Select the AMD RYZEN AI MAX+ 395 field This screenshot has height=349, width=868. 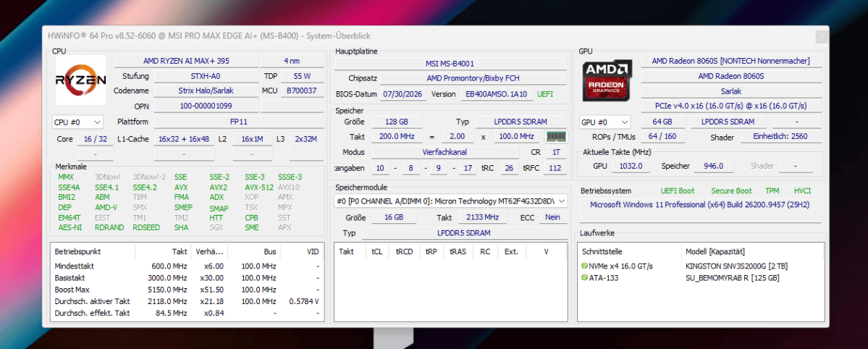pos(187,61)
